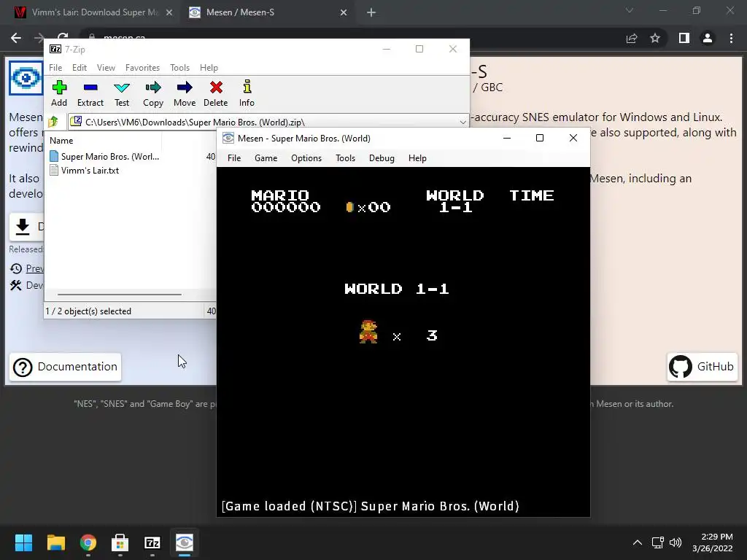Open the File menu in 7-Zip
Screen dimensions: 747x560
55,68
